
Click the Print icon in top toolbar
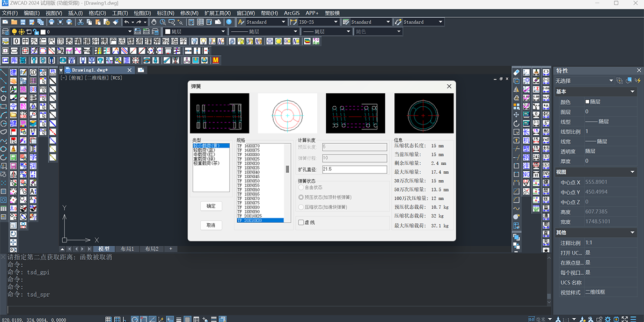click(52, 22)
